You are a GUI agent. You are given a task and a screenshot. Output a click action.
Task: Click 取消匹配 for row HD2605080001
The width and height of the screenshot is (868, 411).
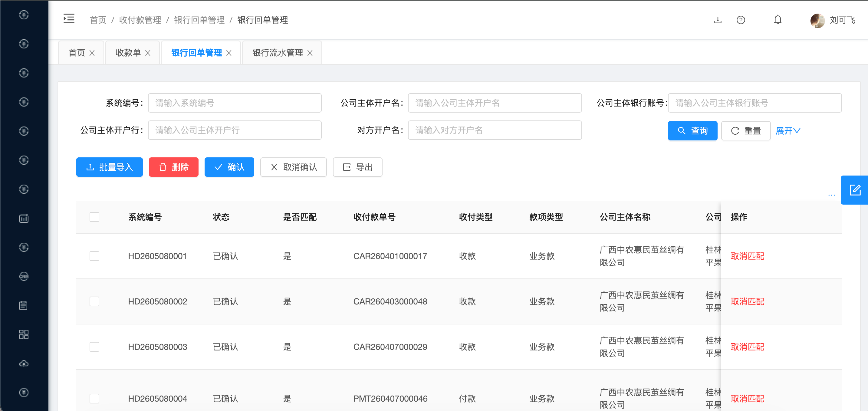point(747,256)
